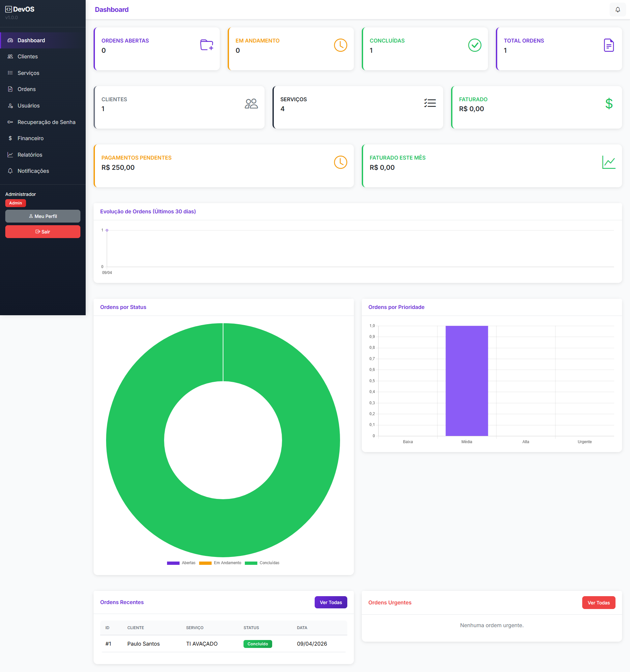Go to Financeiro in the sidebar menu
The width and height of the screenshot is (630, 672).
(30, 138)
